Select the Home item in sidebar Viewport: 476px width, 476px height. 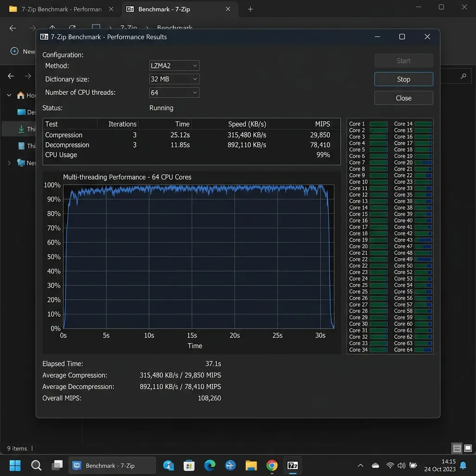[x=26, y=95]
